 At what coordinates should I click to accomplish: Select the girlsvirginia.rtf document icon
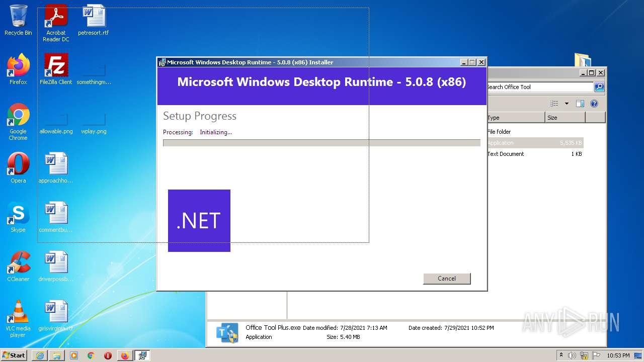(x=56, y=316)
